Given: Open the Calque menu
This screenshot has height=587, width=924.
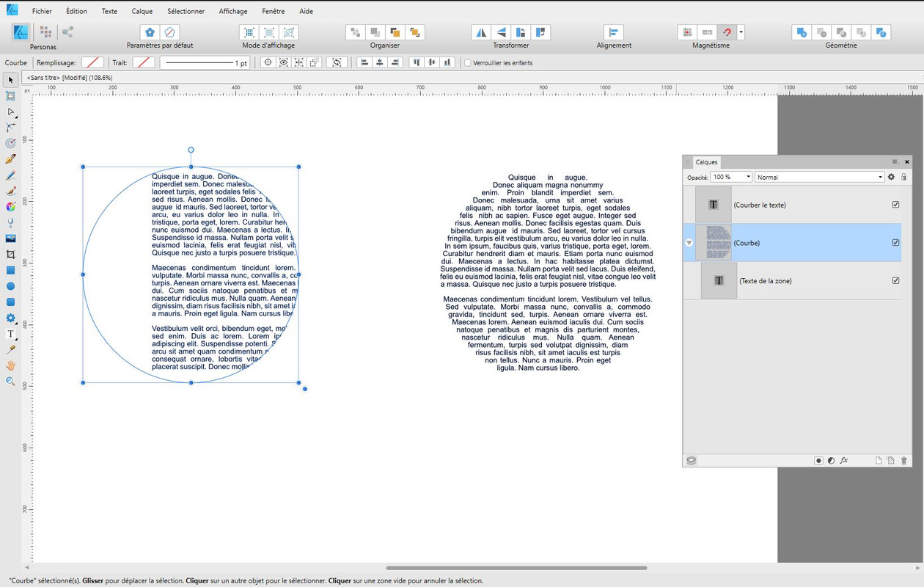Looking at the screenshot, I should (x=142, y=11).
